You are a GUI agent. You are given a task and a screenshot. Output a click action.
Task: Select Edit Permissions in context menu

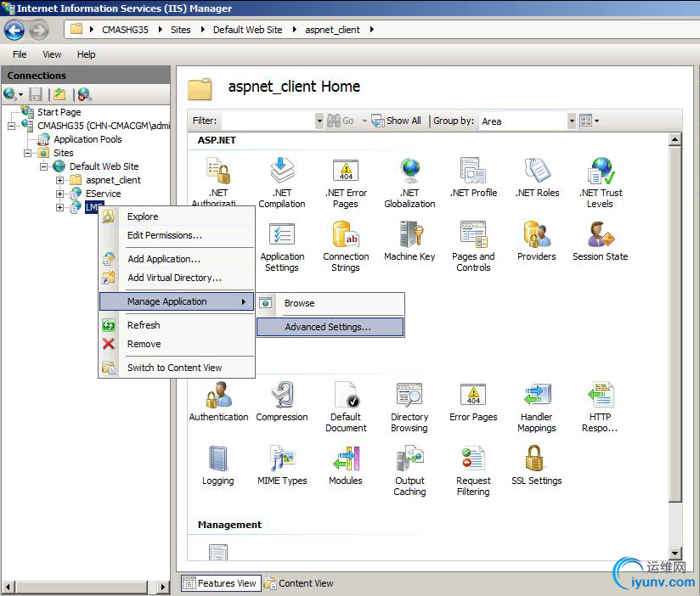[x=165, y=235]
